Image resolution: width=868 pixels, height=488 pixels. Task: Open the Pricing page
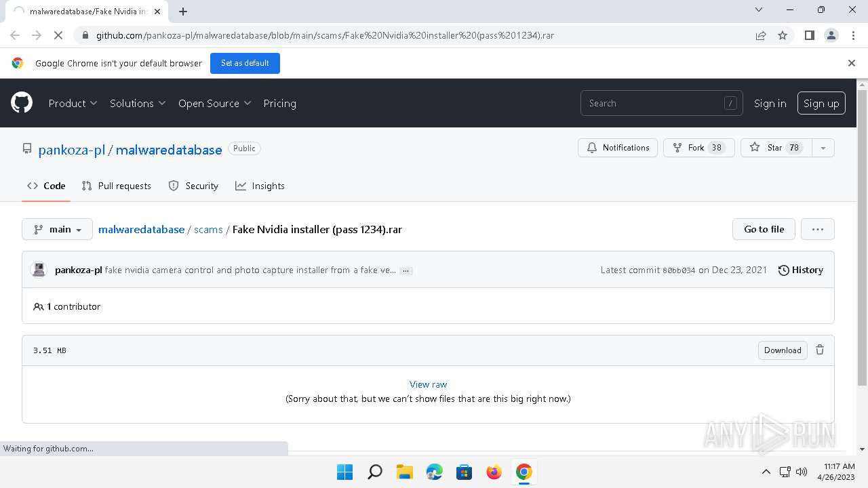[279, 103]
